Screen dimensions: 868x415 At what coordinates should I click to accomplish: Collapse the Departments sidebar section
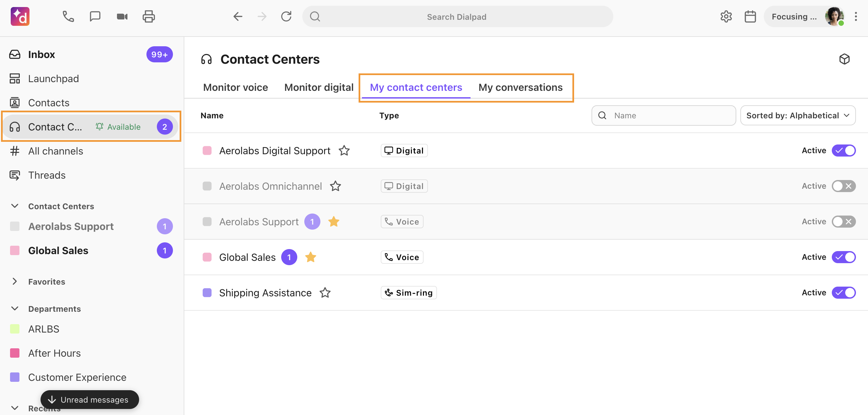click(15, 309)
